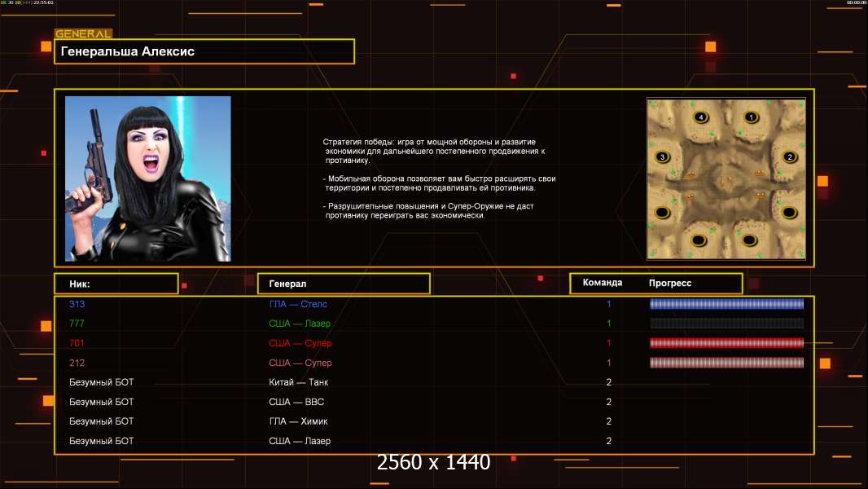Click 'США — Супер' in the 212 row
868x489 pixels.
pyautogui.click(x=300, y=363)
